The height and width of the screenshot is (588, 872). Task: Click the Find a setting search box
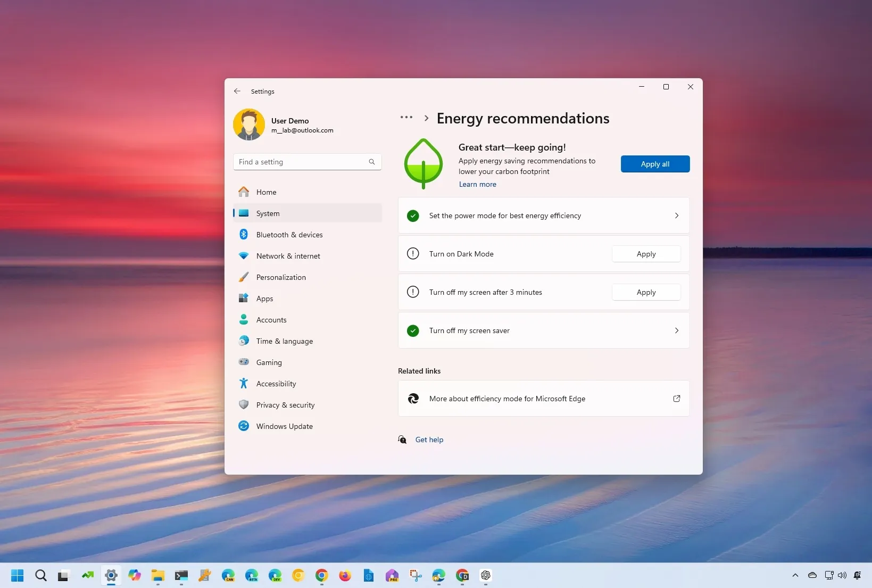(x=307, y=162)
